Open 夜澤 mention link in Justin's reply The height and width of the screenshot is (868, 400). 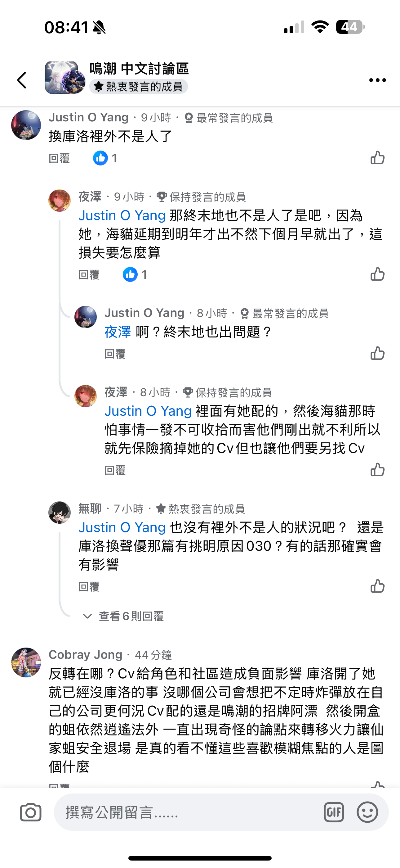pos(118,332)
